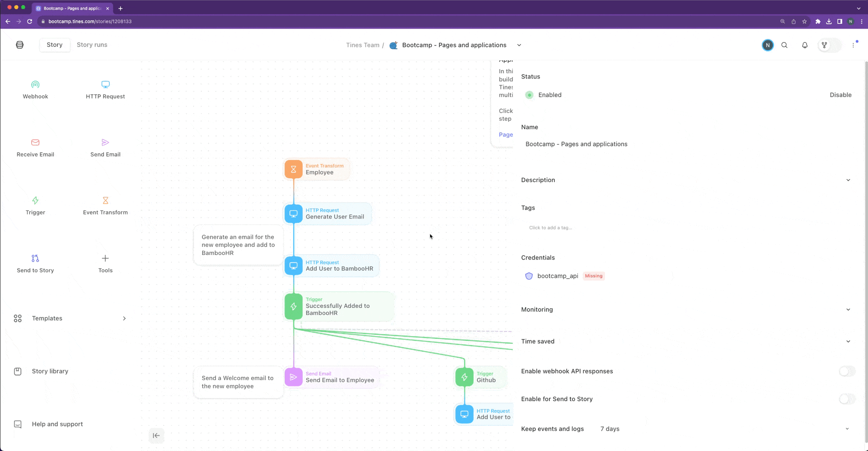
Task: Click the Disable status button
Action: coord(840,95)
